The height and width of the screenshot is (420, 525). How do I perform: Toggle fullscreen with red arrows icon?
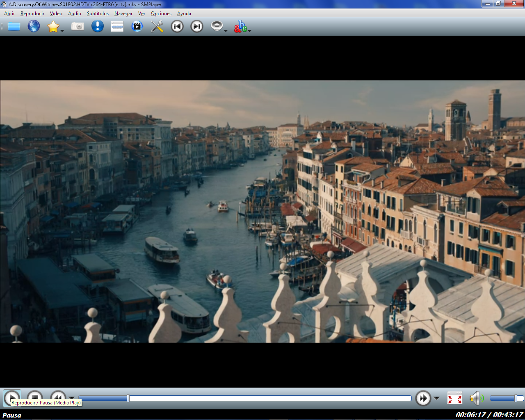tap(454, 398)
